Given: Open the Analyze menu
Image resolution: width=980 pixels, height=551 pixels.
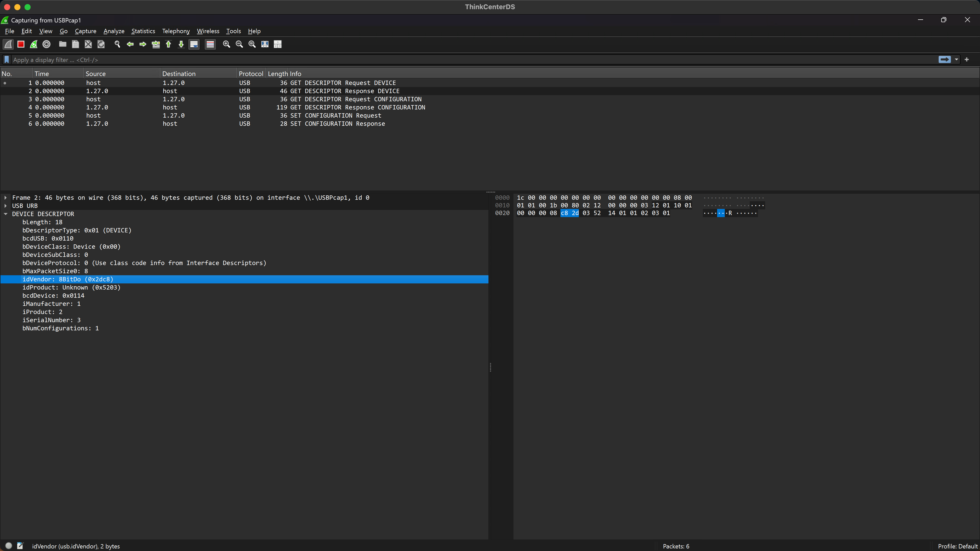Looking at the screenshot, I should (x=114, y=31).
